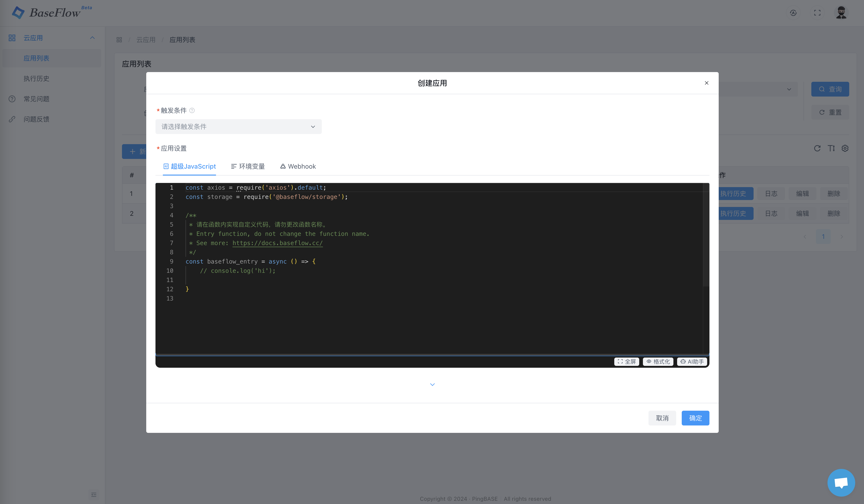Click the breadcrumb grid home icon
The width and height of the screenshot is (864, 504).
[x=119, y=40]
